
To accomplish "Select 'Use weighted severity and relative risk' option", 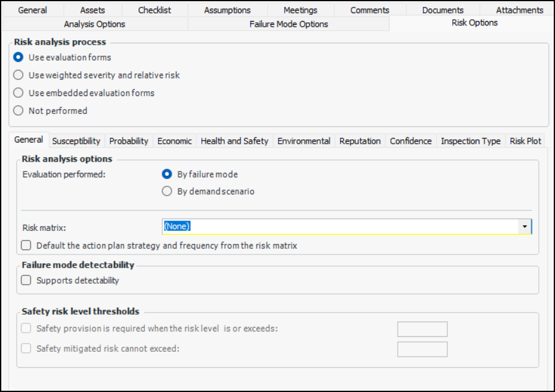I will (18, 75).
